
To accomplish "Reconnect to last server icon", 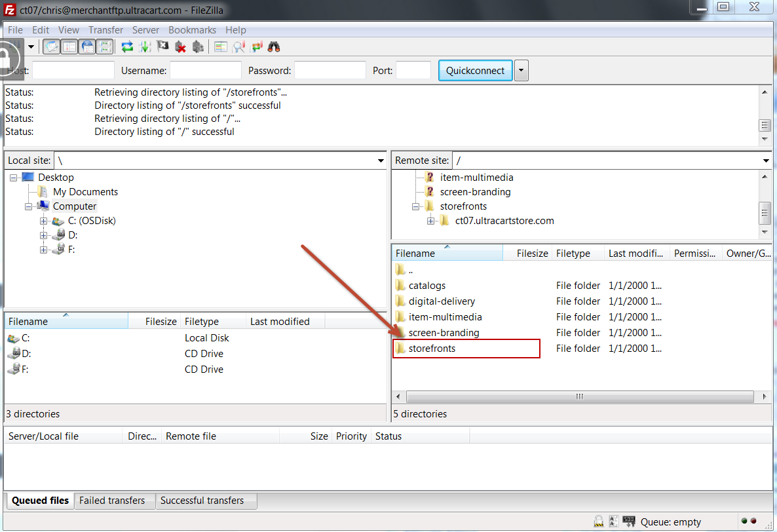I will [199, 47].
